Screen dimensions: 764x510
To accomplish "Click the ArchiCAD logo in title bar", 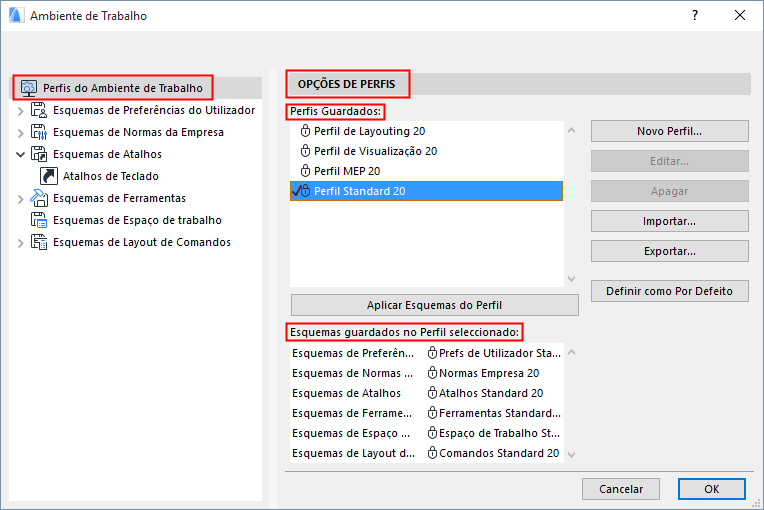I will click(14, 16).
